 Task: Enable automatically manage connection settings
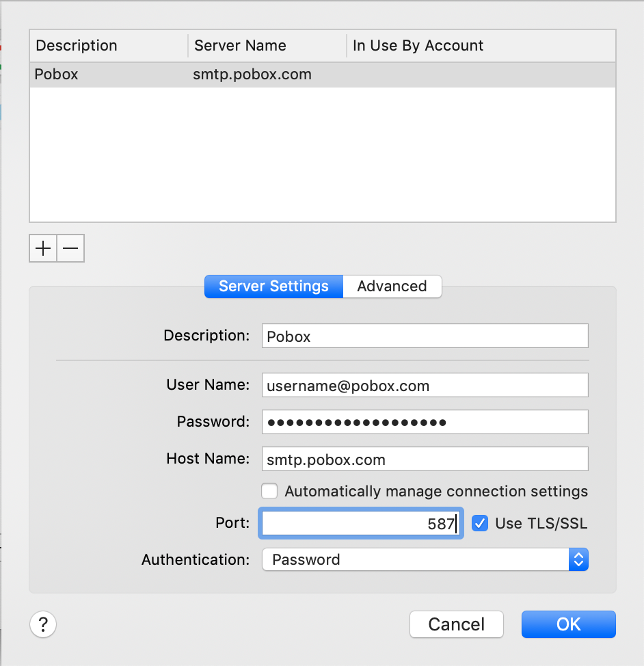[269, 491]
